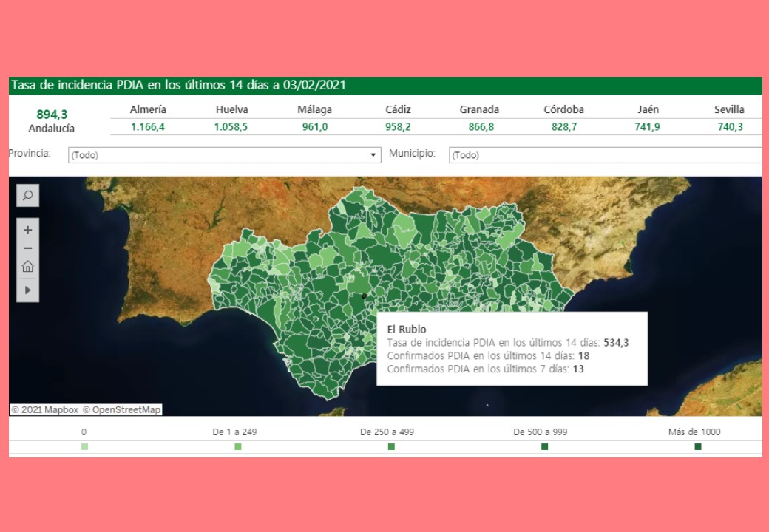Select the 'Más de 1000' legend swatch
This screenshot has width=769, height=532.
(x=697, y=446)
